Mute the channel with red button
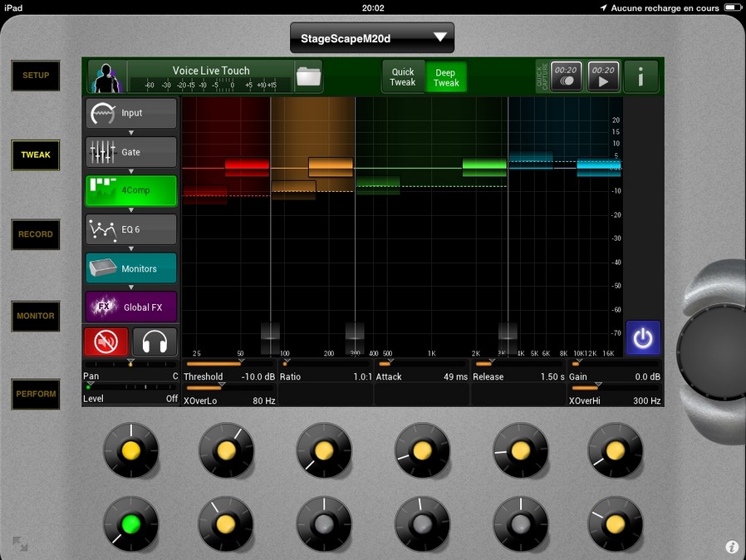The width and height of the screenshot is (746, 560). 106,341
